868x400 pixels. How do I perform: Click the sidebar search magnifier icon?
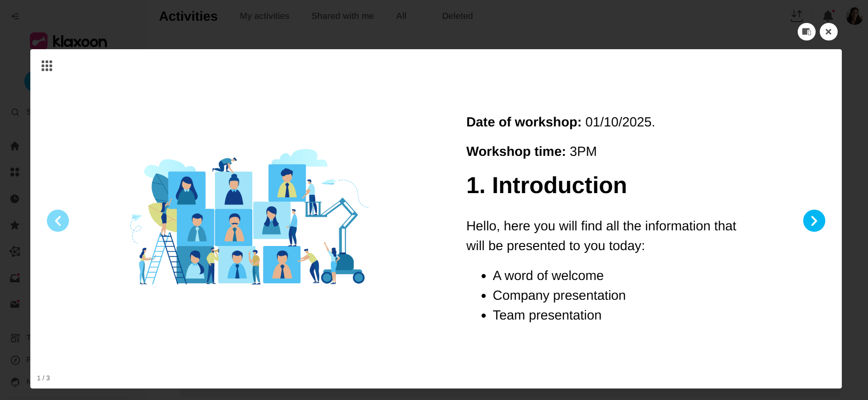(x=15, y=112)
